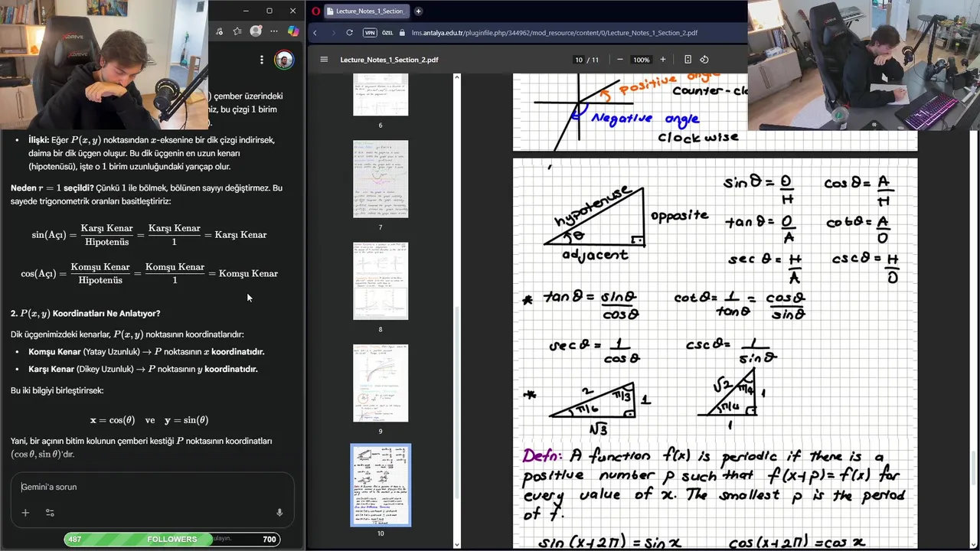Go back in the Opera browser
Viewport: 980px width, 551px height.
pos(315,33)
